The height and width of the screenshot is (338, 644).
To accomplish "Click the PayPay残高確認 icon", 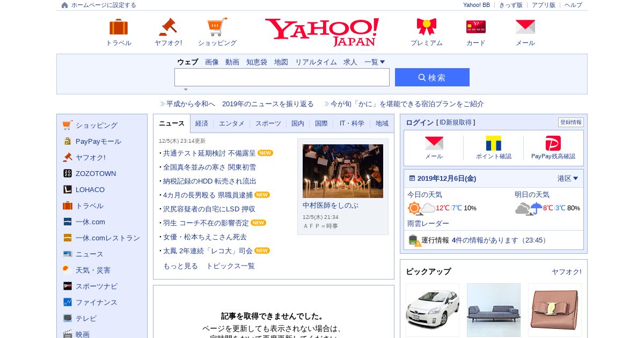I will point(553,143).
